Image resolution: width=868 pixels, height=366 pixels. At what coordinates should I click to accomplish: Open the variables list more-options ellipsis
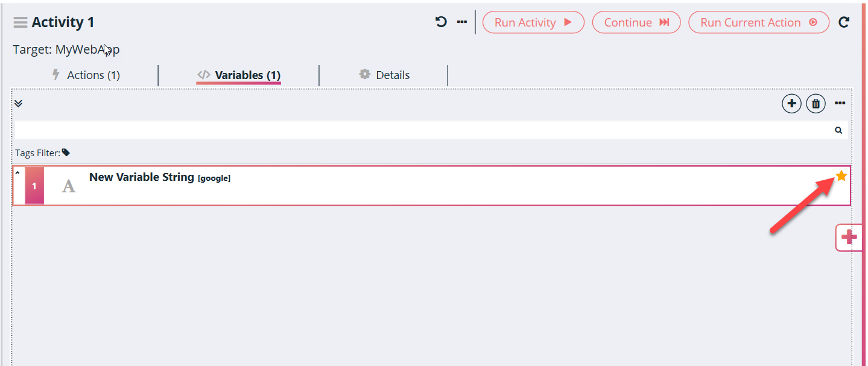tap(840, 104)
